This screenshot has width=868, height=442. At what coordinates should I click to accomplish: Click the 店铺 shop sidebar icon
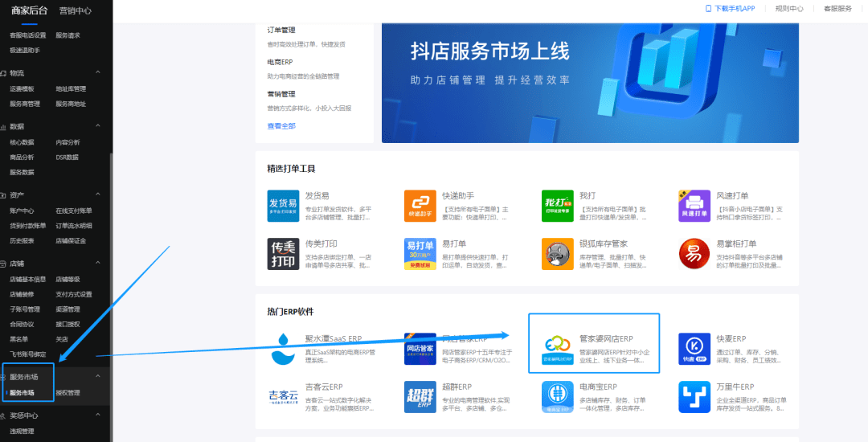(x=3, y=264)
